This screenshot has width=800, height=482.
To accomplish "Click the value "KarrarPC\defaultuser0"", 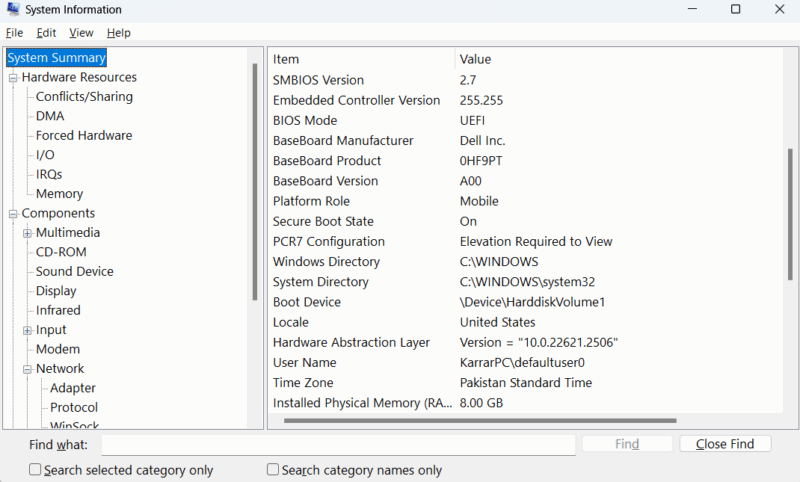I will pos(522,363).
